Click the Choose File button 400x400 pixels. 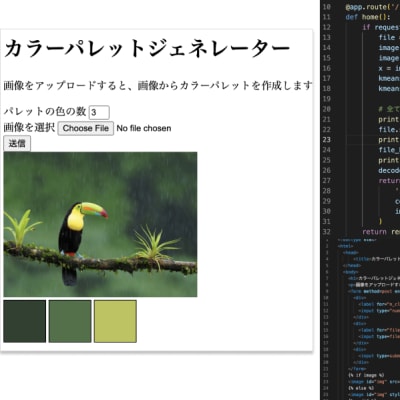(x=86, y=128)
